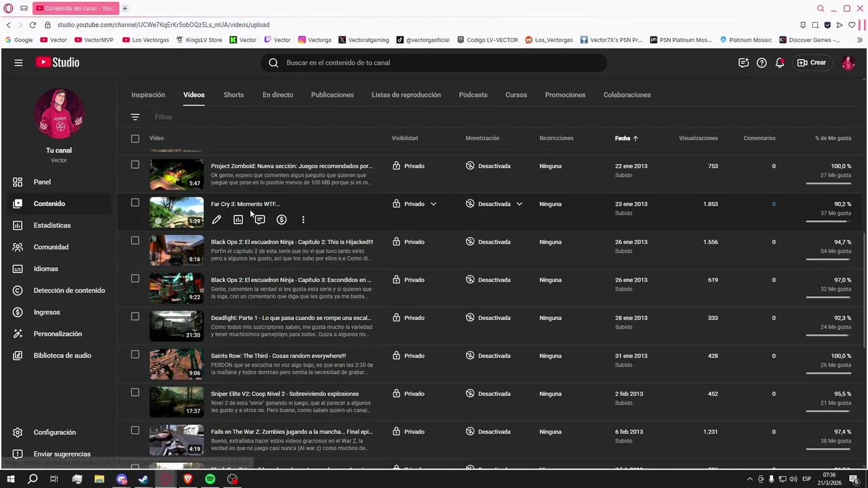Open analytics for Far Cry 3 video

[x=238, y=220]
